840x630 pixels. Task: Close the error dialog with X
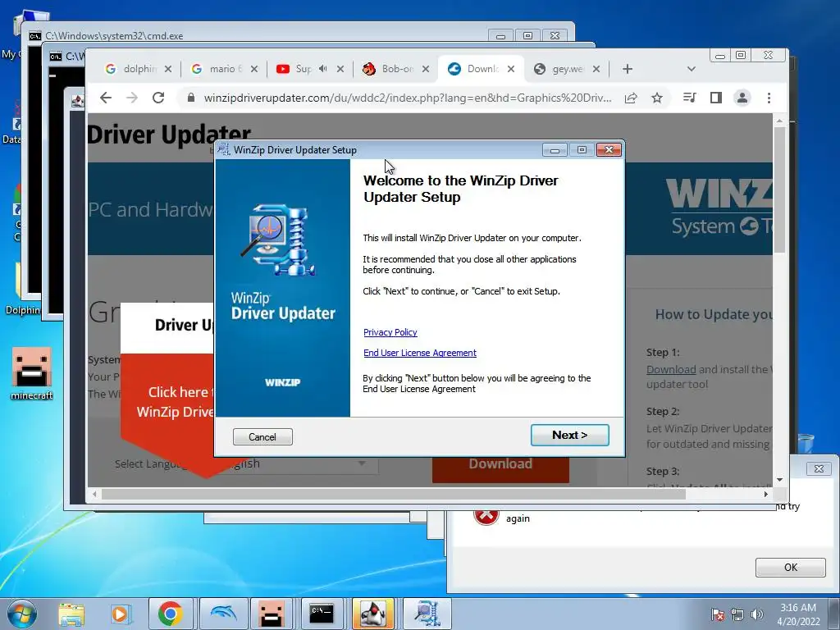click(819, 468)
